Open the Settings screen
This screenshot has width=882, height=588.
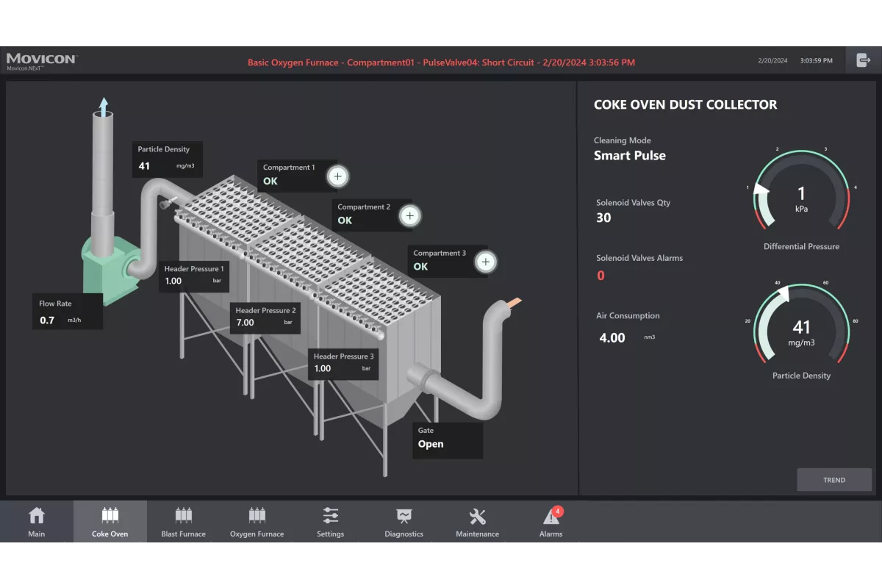point(330,522)
